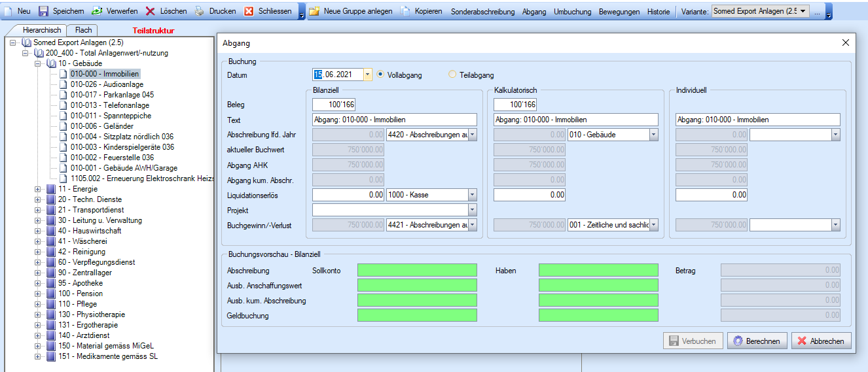Click the Kopieren copy icon

(405, 11)
